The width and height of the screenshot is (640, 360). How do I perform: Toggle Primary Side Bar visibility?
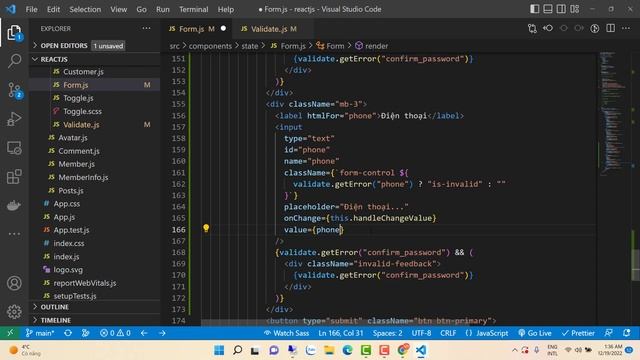point(534,9)
